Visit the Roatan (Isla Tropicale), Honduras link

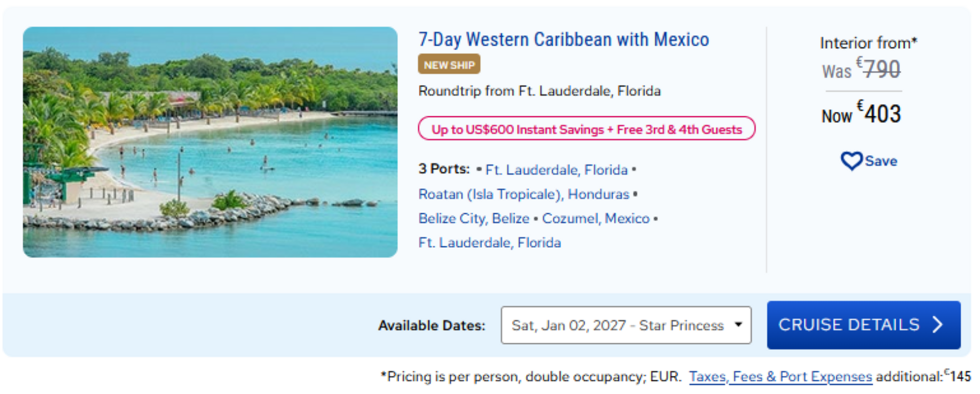(x=524, y=194)
